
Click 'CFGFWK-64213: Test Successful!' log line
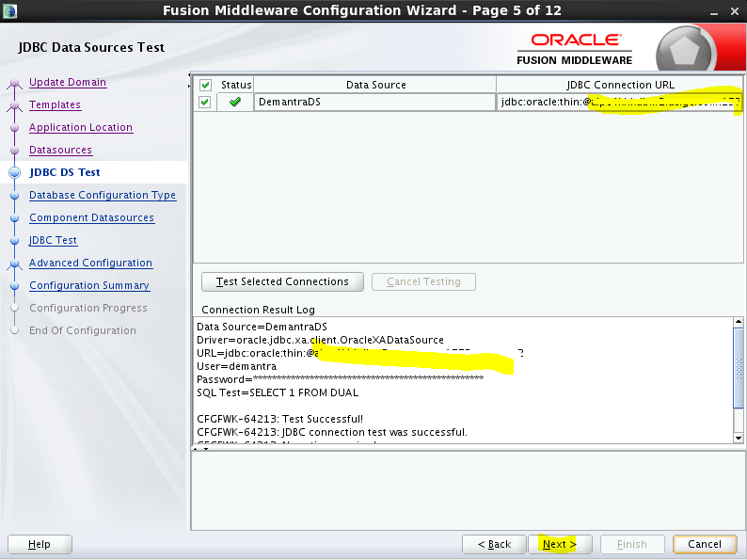pyautogui.click(x=279, y=420)
